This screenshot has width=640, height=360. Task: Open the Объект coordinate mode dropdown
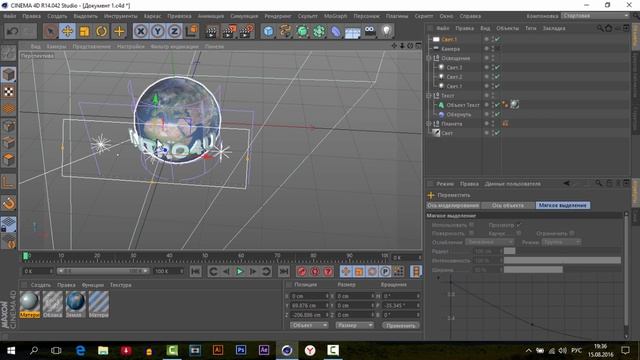pyautogui.click(x=309, y=325)
